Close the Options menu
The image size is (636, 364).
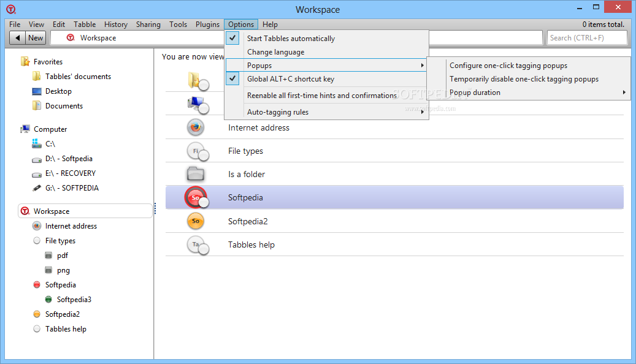click(x=241, y=25)
